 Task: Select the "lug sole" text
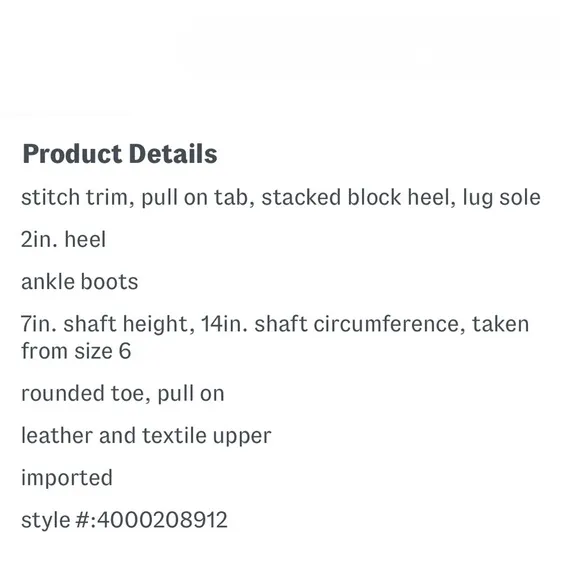[x=502, y=198]
